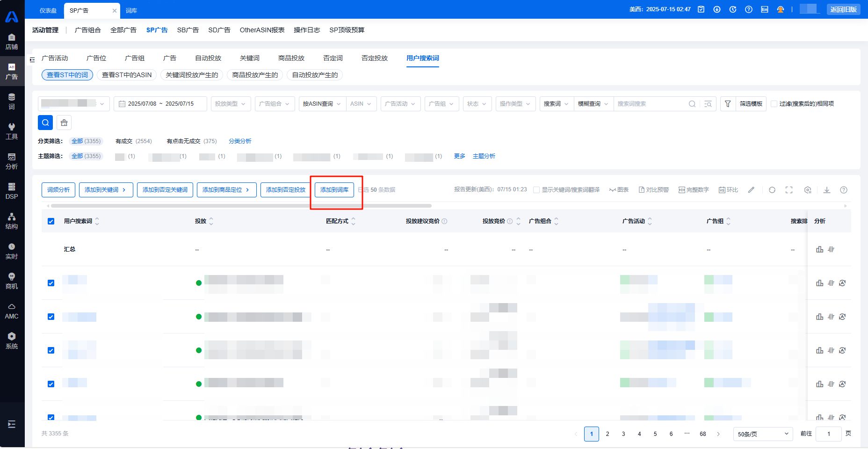868x449 pixels.
Task: Click the reset filters broom icon
Action: (x=64, y=123)
